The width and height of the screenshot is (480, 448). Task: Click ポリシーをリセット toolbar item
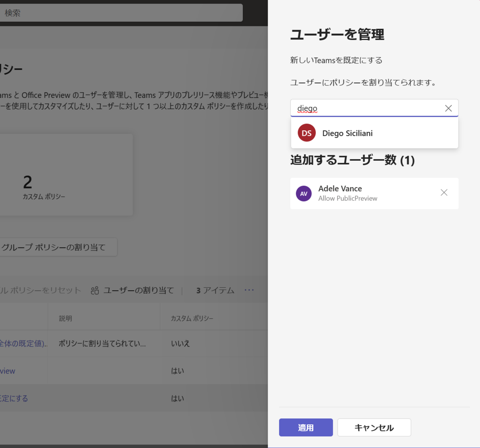[40, 291]
